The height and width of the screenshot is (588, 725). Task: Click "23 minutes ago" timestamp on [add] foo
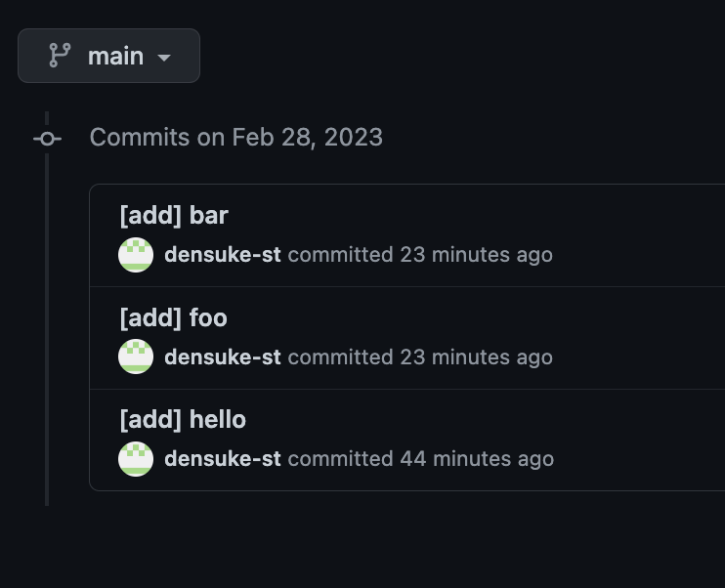pyautogui.click(x=476, y=357)
